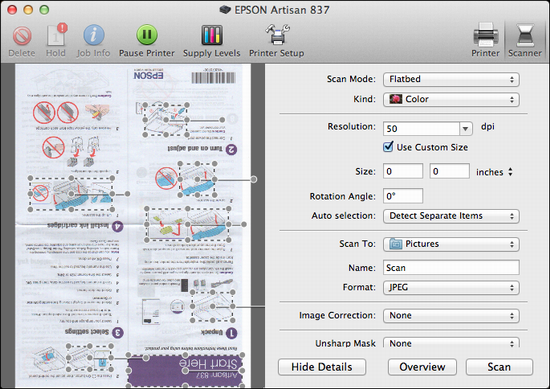Click the Rotation Angle field
550x389 pixels.
pyautogui.click(x=403, y=196)
